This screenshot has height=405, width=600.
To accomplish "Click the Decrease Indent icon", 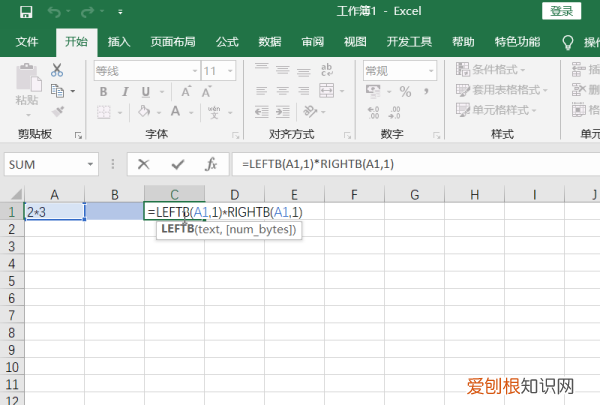I will point(262,112).
